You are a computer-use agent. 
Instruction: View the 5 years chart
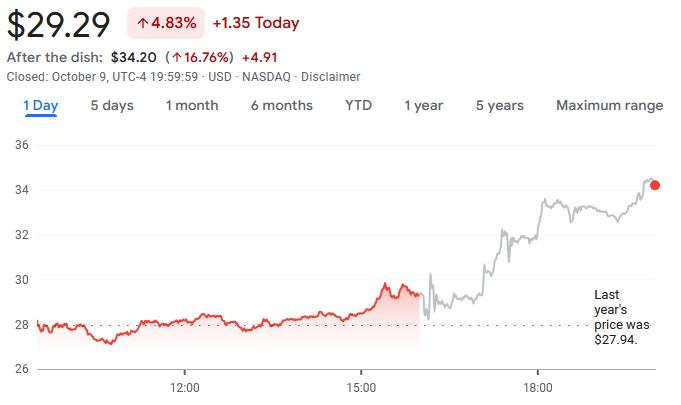[499, 105]
